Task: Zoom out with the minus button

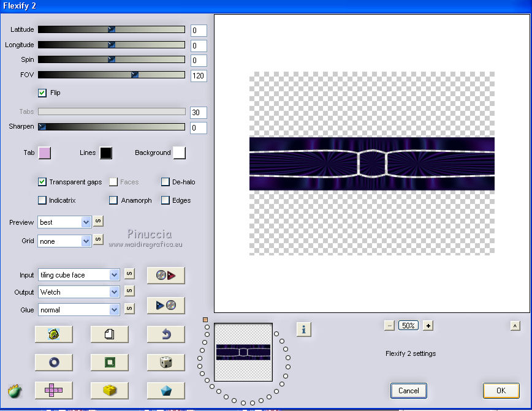Action: click(390, 326)
